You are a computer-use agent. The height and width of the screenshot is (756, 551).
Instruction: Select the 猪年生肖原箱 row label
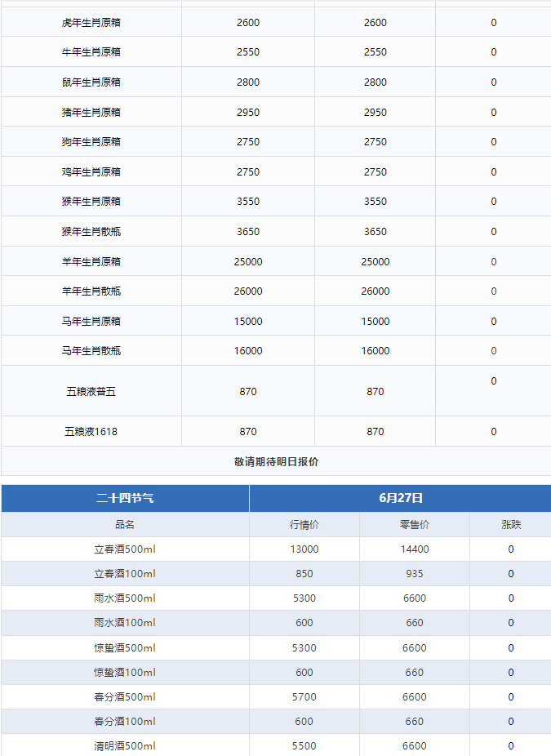(91, 112)
